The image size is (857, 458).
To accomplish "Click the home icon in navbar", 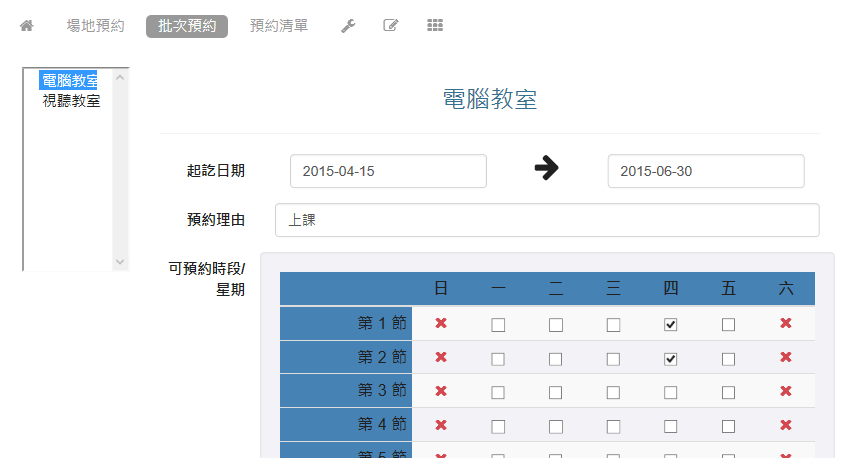I will pyautogui.click(x=27, y=26).
